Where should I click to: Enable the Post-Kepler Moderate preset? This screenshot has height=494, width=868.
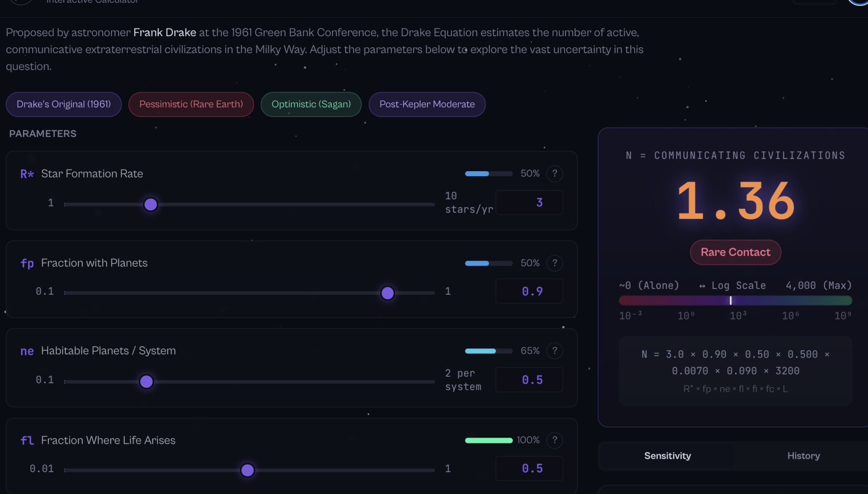(x=427, y=104)
